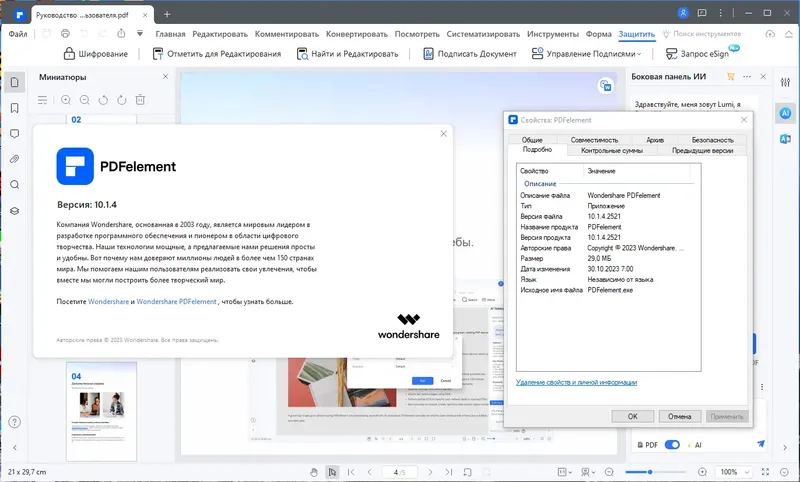Open the reading mode dropdown in status bar
800x482 pixels.
588,472
